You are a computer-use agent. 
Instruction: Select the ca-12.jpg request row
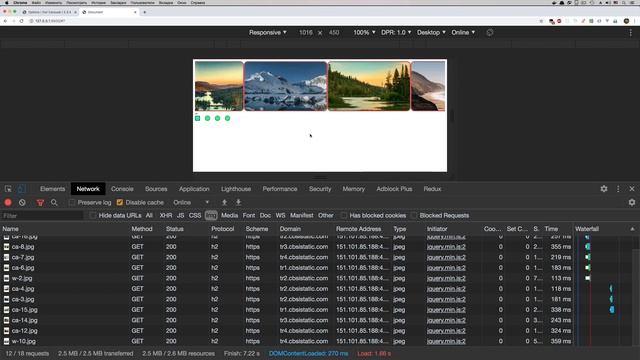point(287,331)
